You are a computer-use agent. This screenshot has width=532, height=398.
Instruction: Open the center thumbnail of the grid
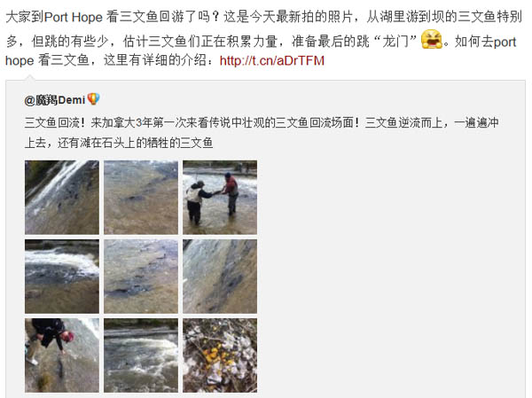point(141,277)
